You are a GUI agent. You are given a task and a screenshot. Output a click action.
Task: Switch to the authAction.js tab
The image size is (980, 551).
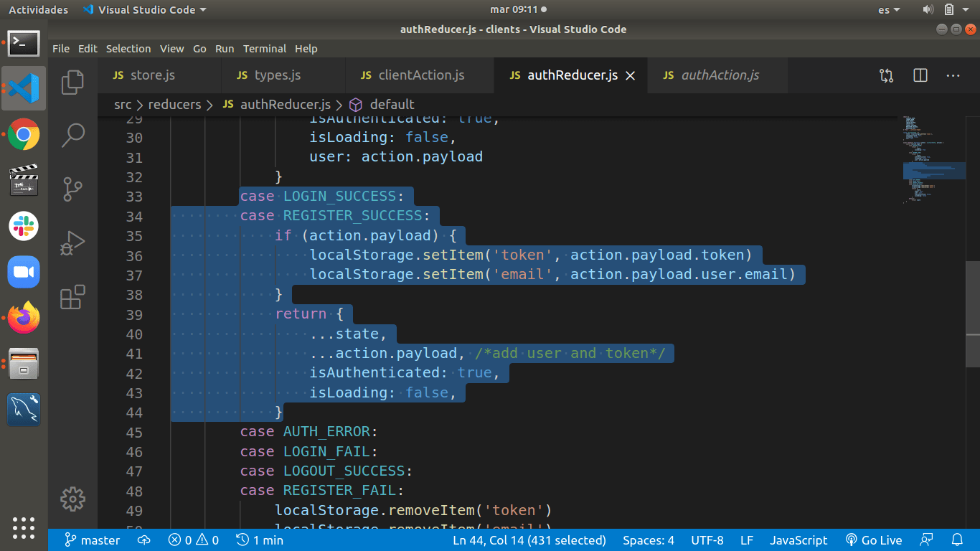pyautogui.click(x=717, y=75)
